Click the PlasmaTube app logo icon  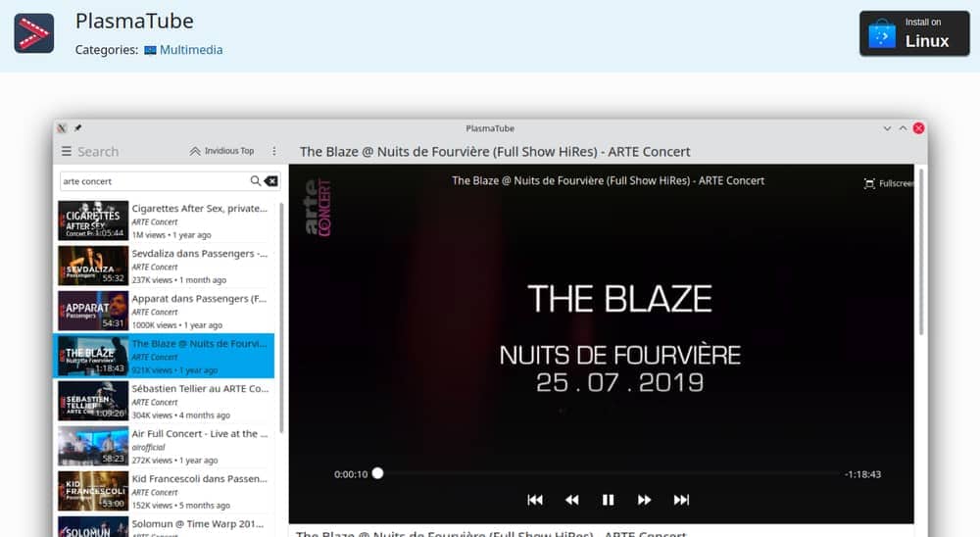(x=33, y=33)
